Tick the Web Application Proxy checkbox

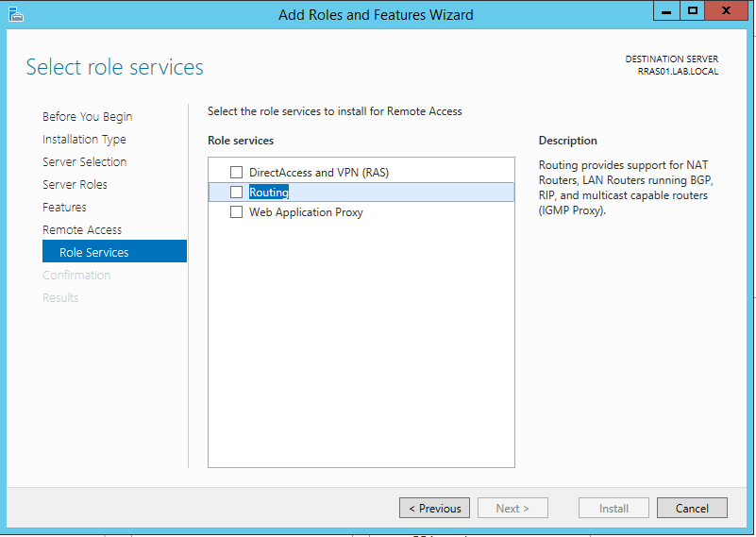(x=236, y=212)
